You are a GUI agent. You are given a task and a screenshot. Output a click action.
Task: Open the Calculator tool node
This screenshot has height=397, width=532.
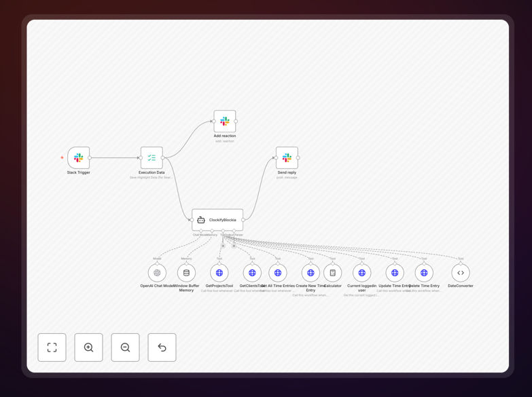coord(332,273)
